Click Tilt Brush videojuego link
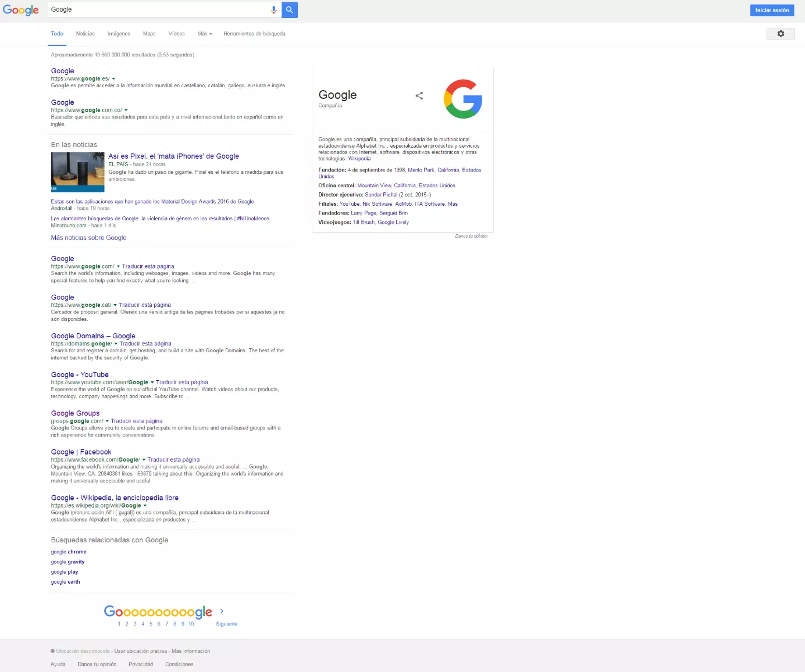This screenshot has height=672, width=805. [364, 223]
